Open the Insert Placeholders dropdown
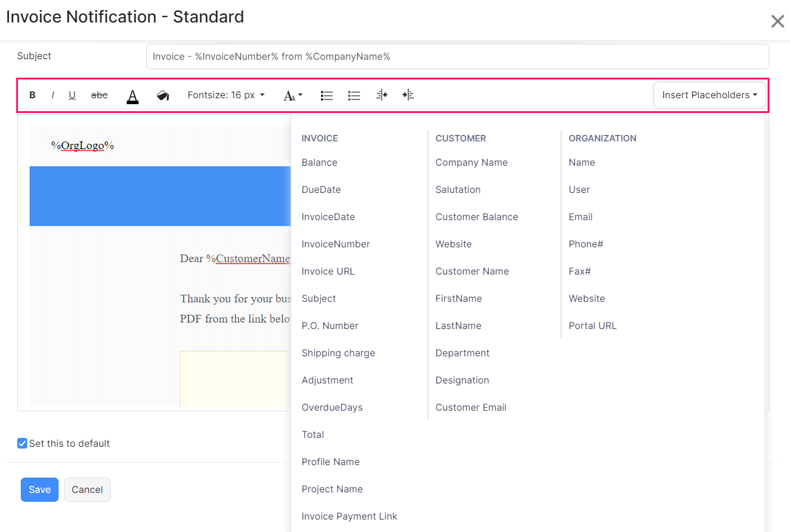Image resolution: width=790 pixels, height=532 pixels. [709, 95]
